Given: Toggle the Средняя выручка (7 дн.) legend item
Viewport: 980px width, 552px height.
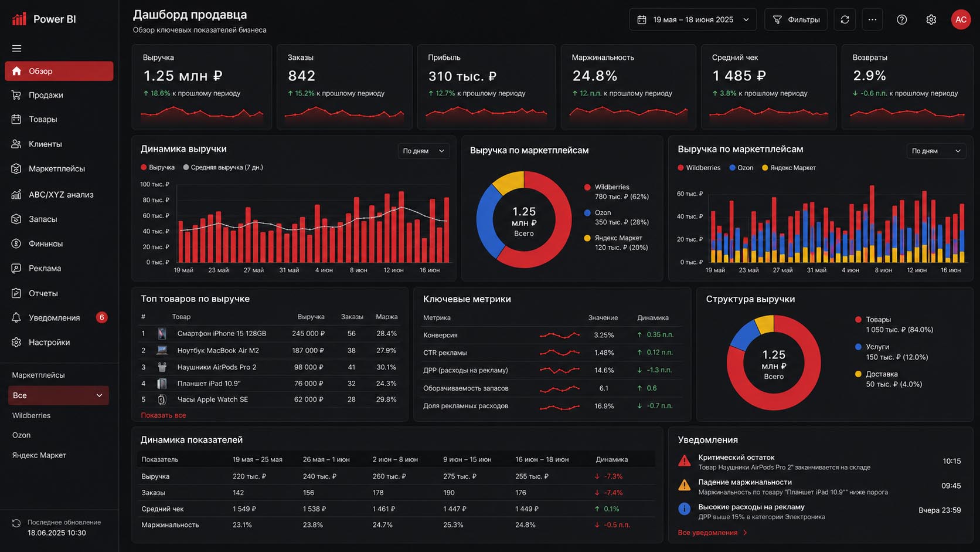Looking at the screenshot, I should coord(223,167).
